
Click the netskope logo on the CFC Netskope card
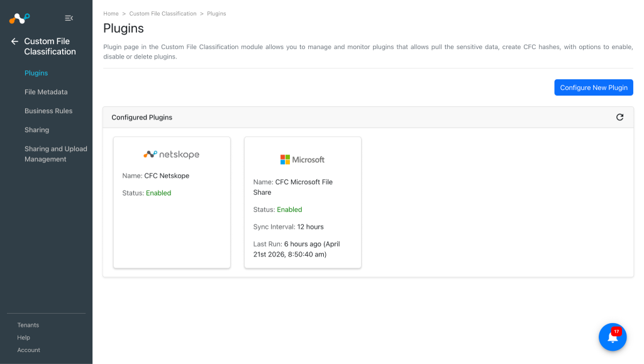pos(171,154)
